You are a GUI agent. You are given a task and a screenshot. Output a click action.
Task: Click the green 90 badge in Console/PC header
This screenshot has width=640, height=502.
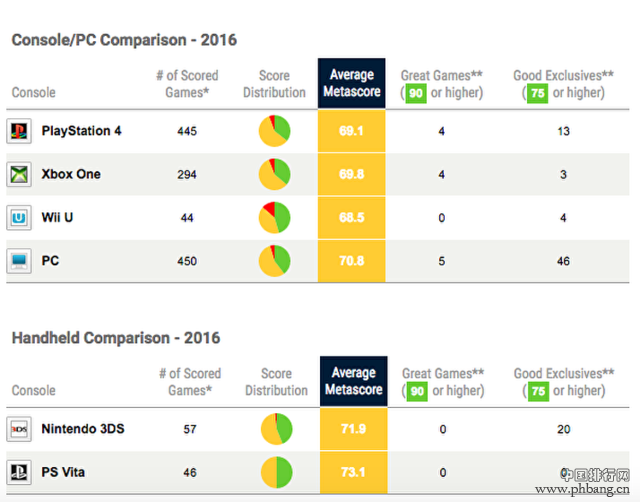415,93
